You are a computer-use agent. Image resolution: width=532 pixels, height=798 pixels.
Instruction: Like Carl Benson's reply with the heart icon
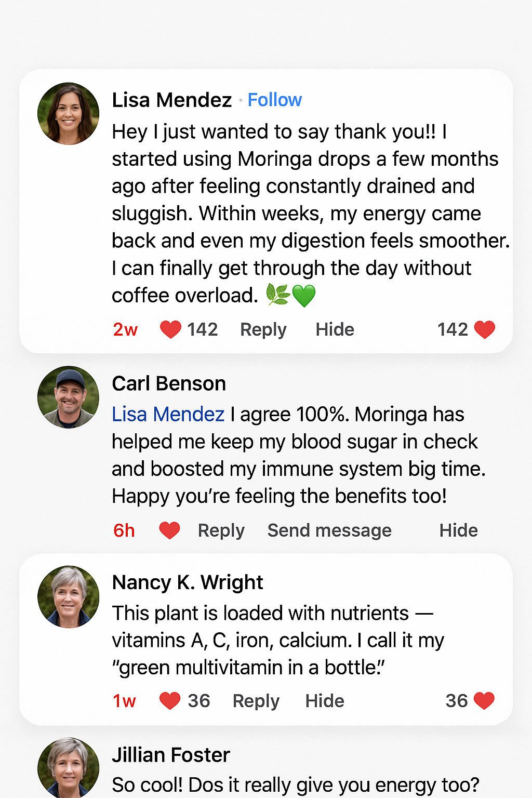pyautogui.click(x=169, y=530)
